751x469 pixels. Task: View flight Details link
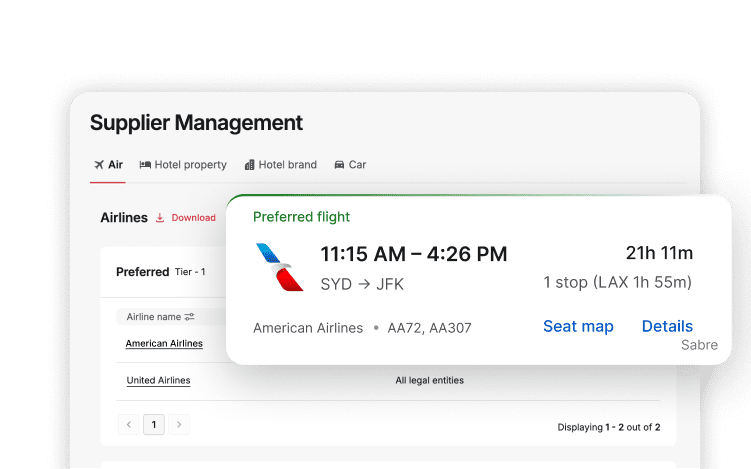click(667, 327)
